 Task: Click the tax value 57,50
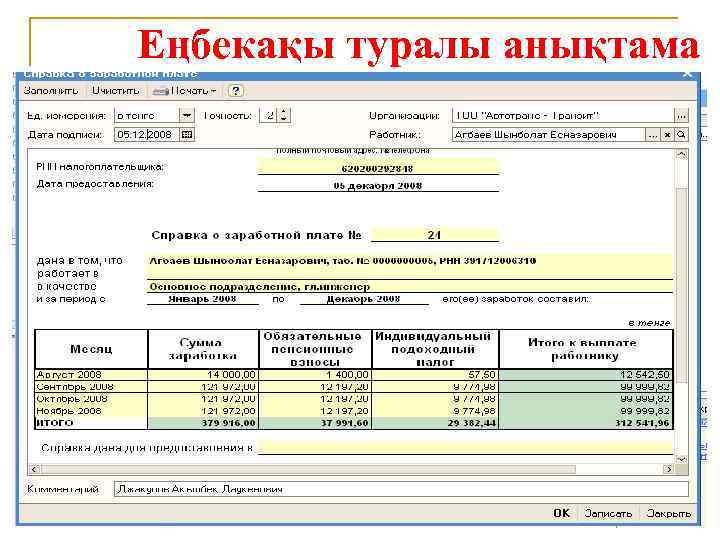(x=435, y=375)
